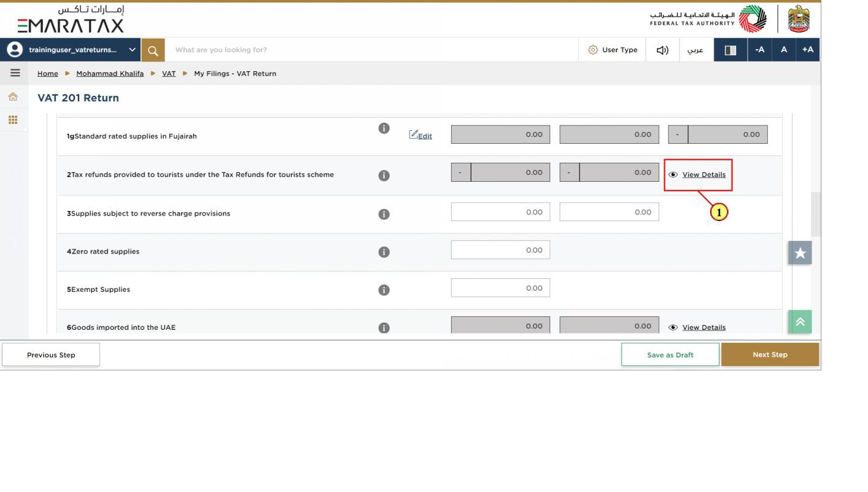Screen dimensions: 868x492
Task: Click the EMARATAX logo
Action: (71, 19)
